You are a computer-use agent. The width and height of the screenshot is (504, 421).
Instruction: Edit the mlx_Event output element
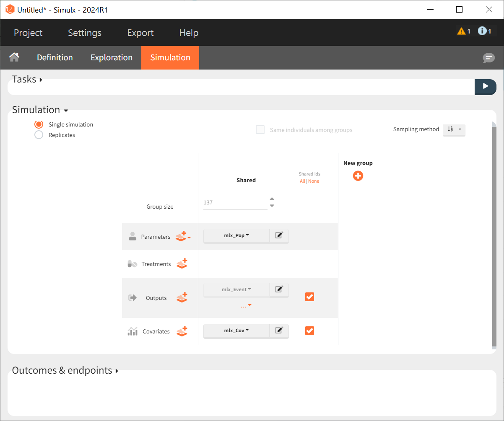(279, 289)
